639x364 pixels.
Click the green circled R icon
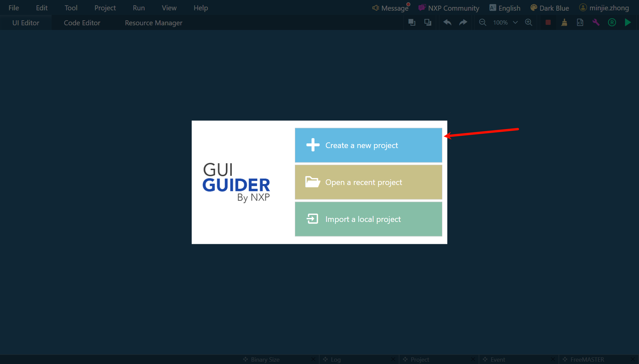[x=612, y=23]
